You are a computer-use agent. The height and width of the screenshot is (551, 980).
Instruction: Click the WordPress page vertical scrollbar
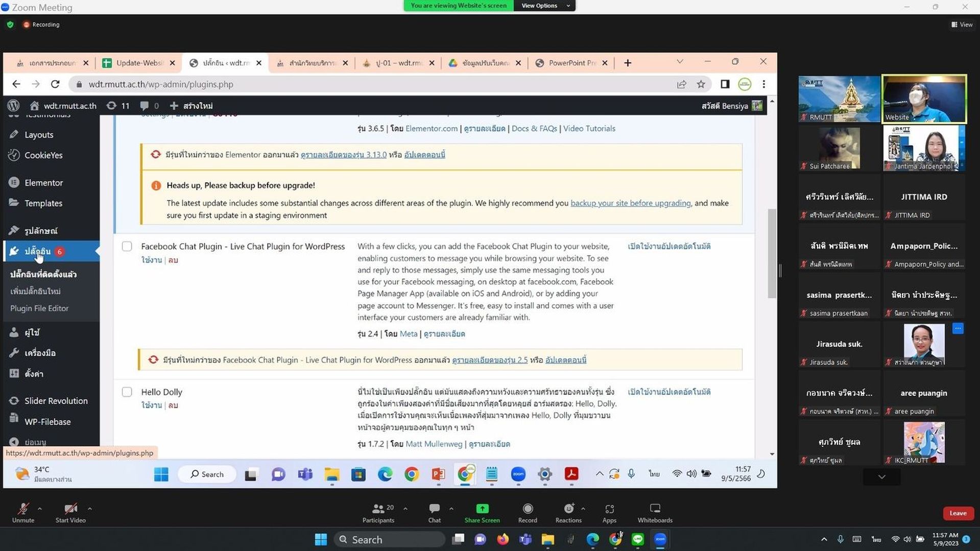(772, 253)
